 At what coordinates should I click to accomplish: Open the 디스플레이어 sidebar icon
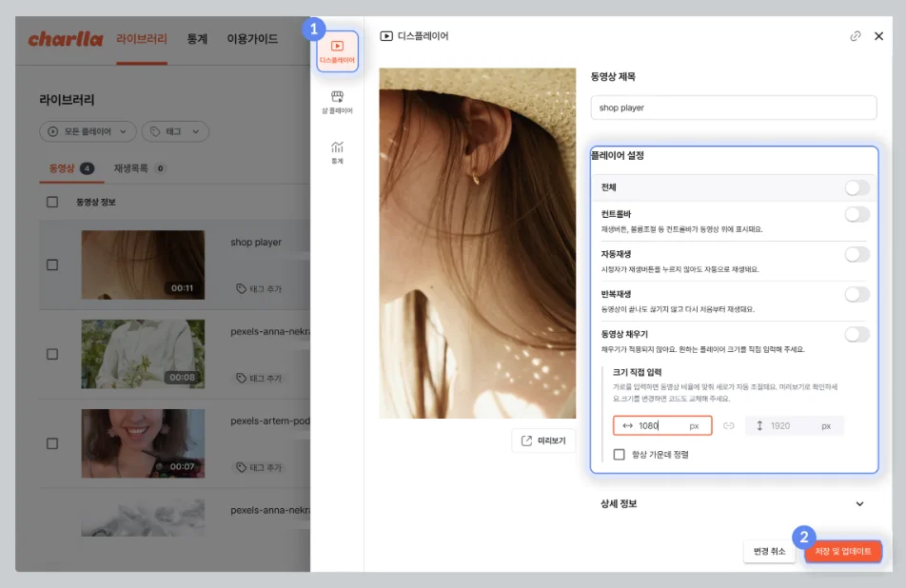tap(337, 51)
